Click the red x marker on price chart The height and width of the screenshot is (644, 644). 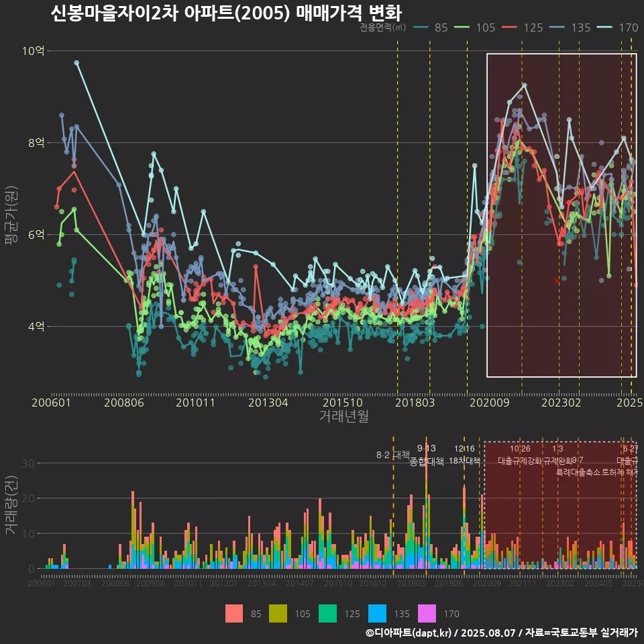pos(557,281)
